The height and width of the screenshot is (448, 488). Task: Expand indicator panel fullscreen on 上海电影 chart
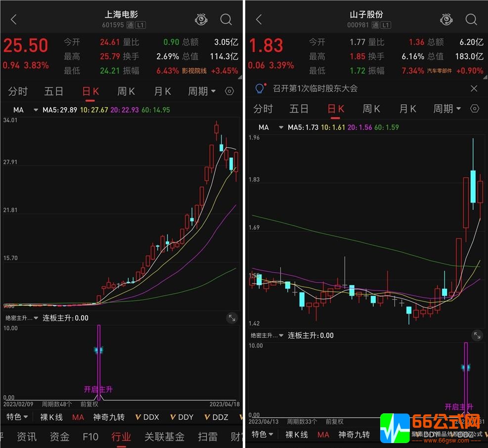pos(232,318)
